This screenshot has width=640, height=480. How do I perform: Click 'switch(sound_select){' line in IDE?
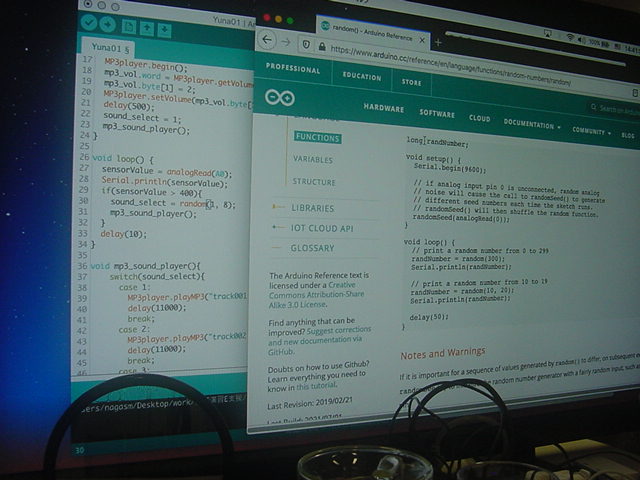[x=157, y=276]
